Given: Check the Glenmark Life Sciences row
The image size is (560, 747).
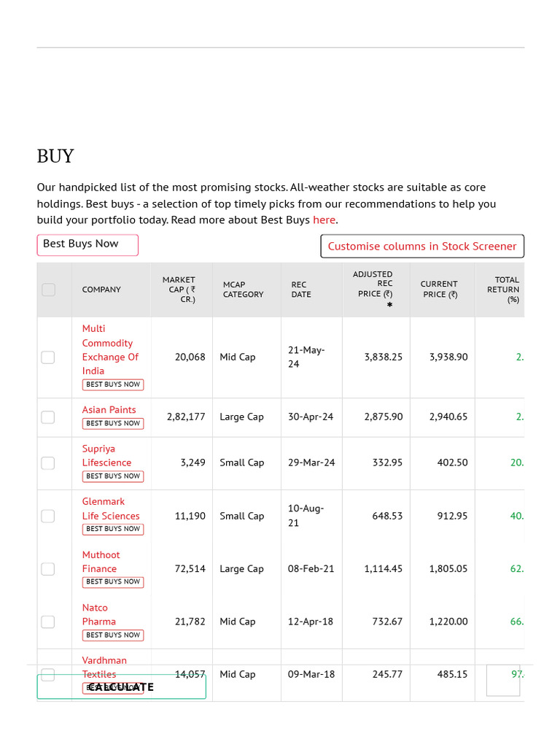Looking at the screenshot, I should point(47,516).
